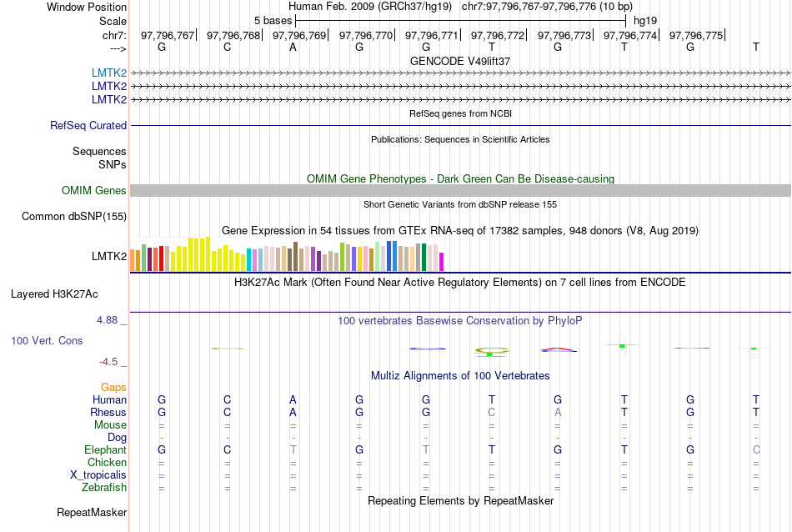Screen dimensions: 792x532
Task: Click position label 97,796,771
Action: coord(431,35)
